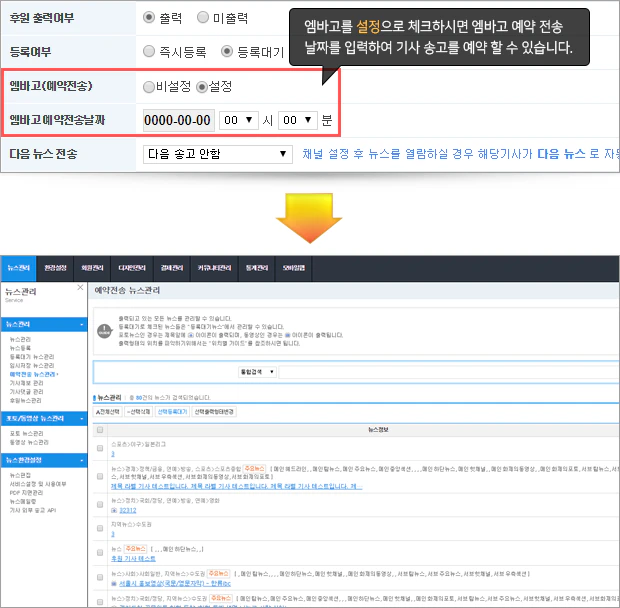
Task: Open PDF 지면관리 in the sidebar
Action: click(x=26, y=493)
